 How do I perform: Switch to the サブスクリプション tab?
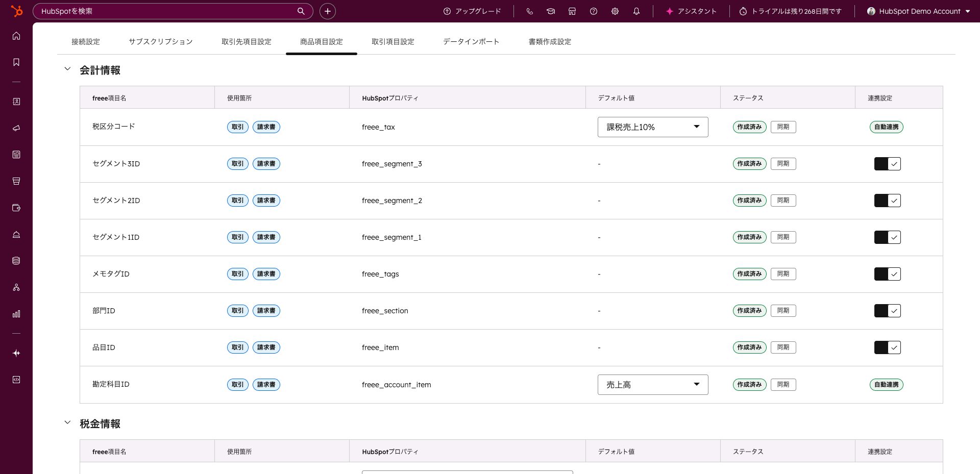pos(161,42)
